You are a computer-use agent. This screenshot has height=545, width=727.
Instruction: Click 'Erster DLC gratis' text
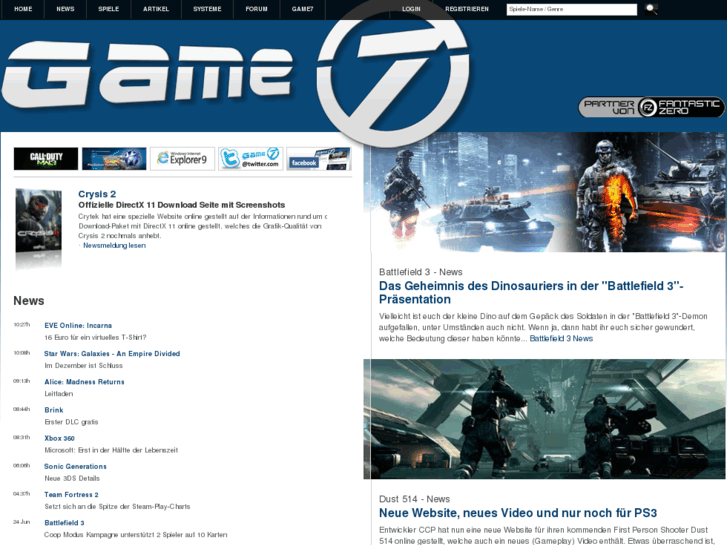pos(71,422)
